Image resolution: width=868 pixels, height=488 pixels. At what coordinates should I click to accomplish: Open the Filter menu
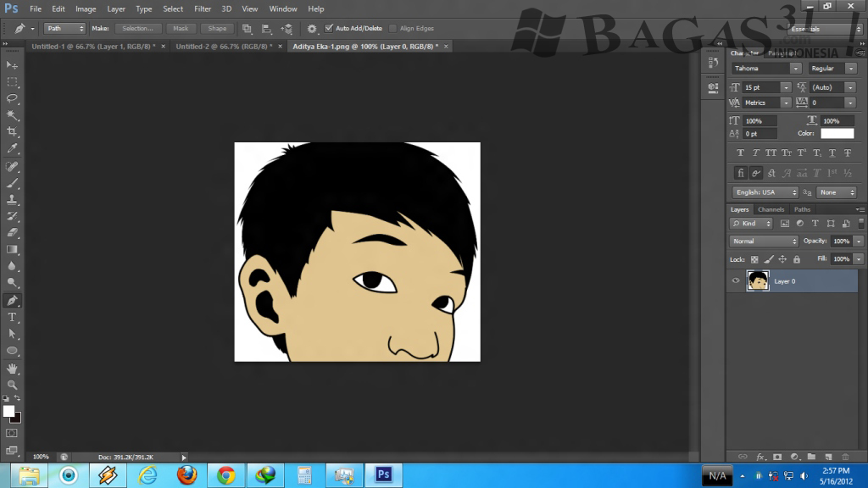coord(203,8)
